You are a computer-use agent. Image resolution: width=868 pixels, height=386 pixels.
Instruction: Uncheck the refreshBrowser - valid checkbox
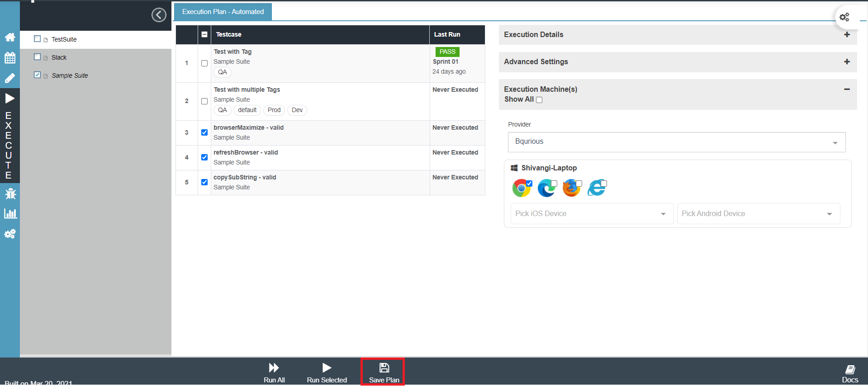click(x=204, y=157)
